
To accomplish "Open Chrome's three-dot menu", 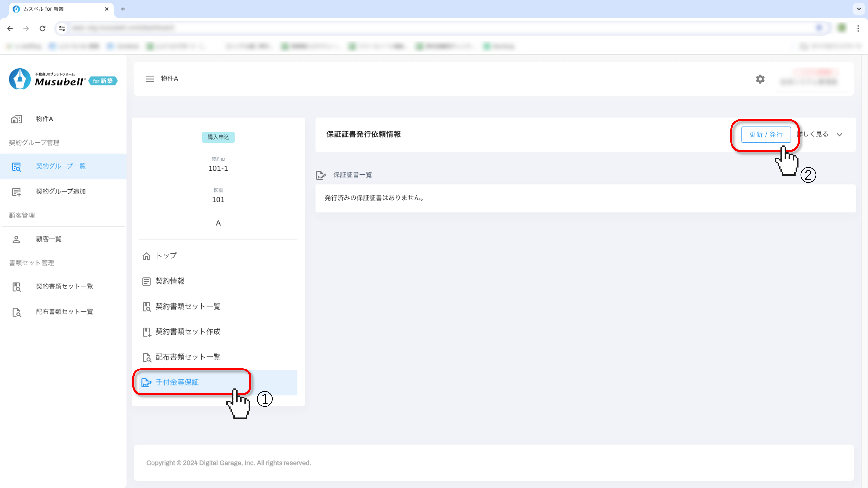I will click(858, 29).
